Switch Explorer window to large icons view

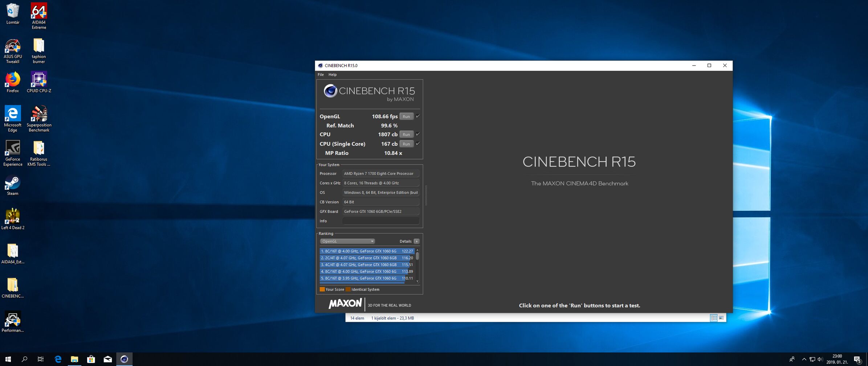coord(721,318)
